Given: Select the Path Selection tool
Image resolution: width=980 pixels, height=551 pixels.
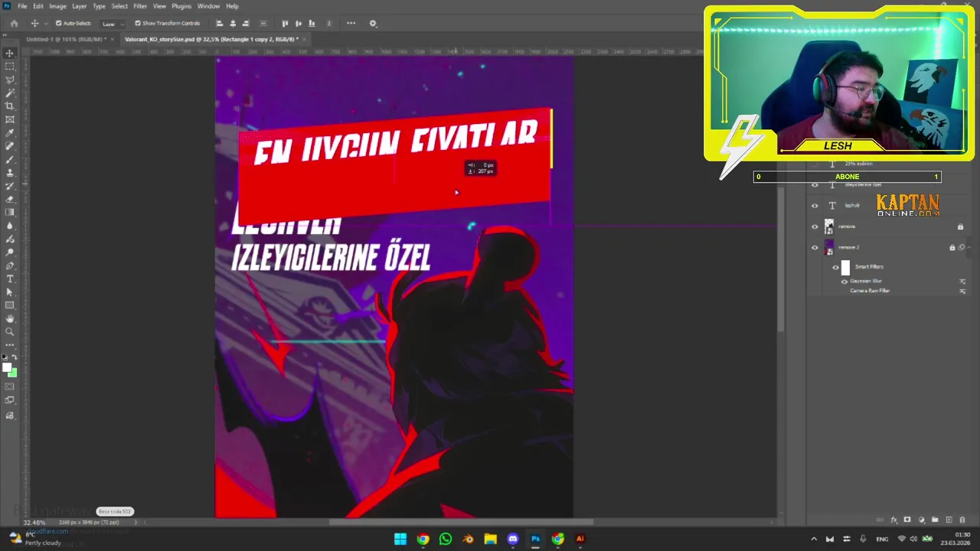Looking at the screenshot, I should (10, 292).
